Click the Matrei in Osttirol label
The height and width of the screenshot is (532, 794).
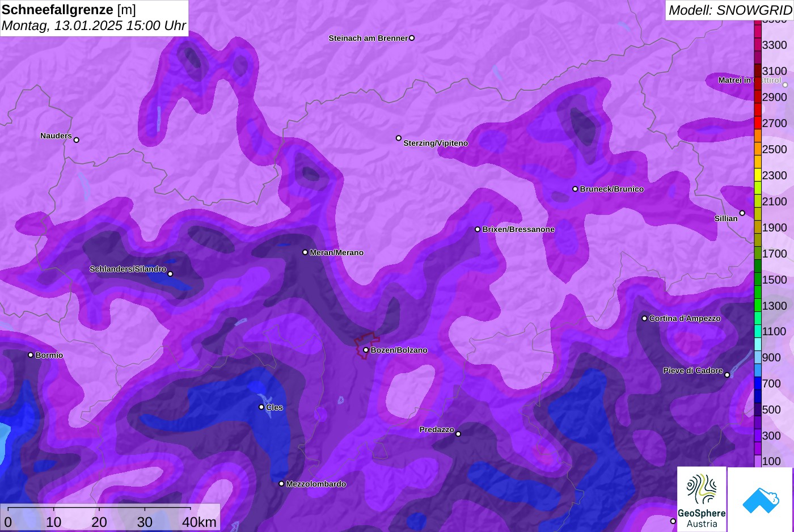pos(750,80)
